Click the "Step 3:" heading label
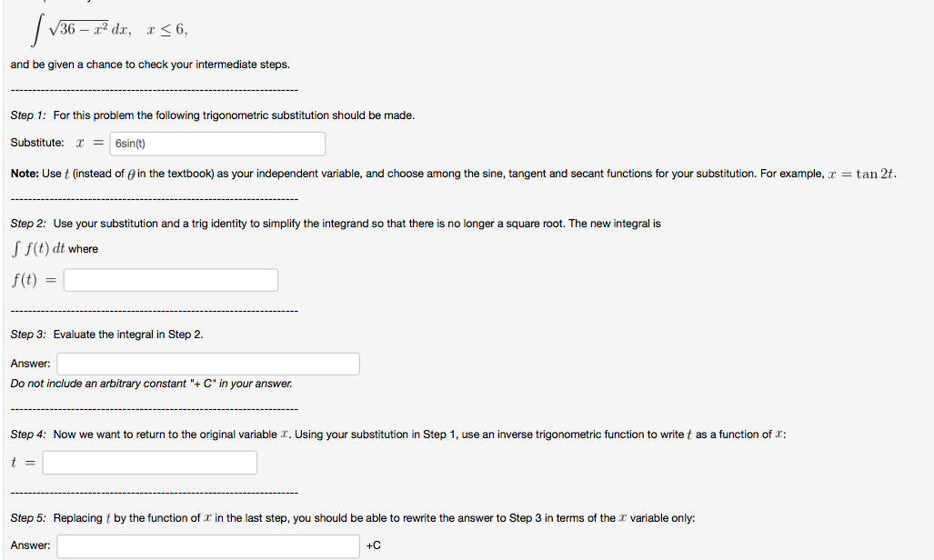 [28, 335]
